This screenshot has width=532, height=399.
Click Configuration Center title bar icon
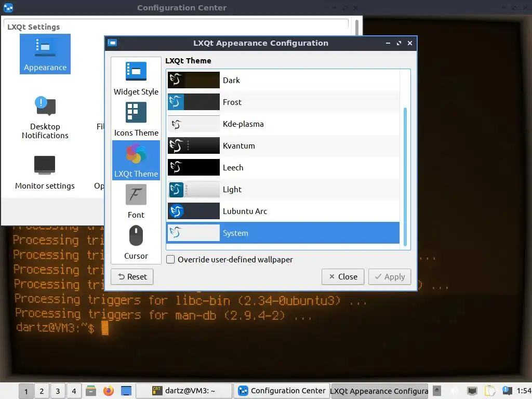8,7
